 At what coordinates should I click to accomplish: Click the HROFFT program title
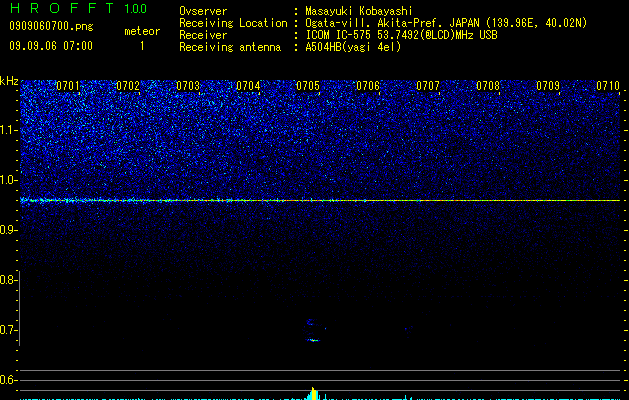pyautogui.click(x=62, y=8)
